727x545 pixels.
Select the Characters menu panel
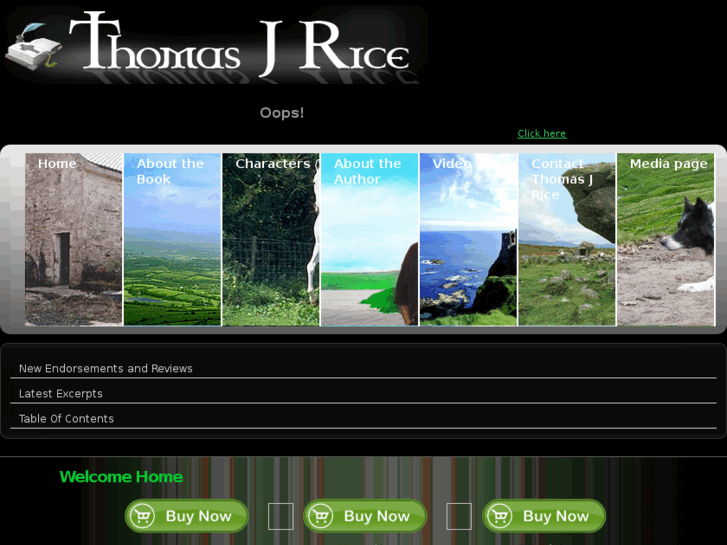271,239
